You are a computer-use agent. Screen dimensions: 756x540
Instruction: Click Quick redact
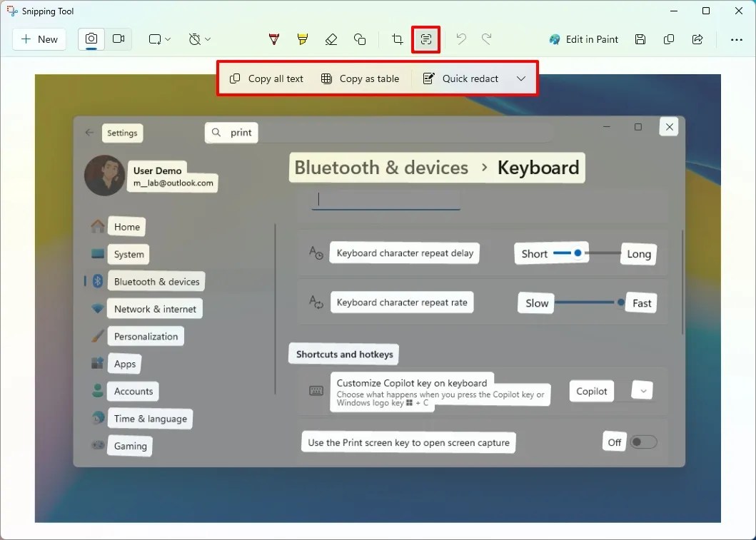point(461,78)
